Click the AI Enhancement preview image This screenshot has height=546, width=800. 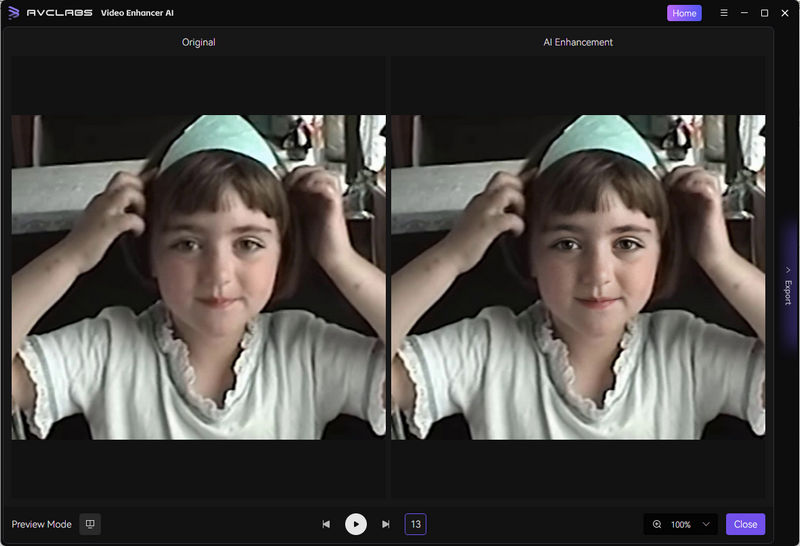click(578, 277)
